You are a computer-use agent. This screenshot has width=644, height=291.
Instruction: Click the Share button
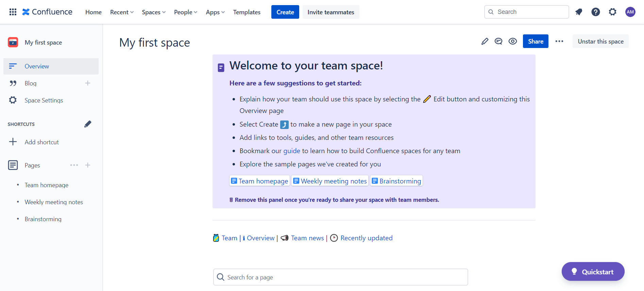point(536,41)
